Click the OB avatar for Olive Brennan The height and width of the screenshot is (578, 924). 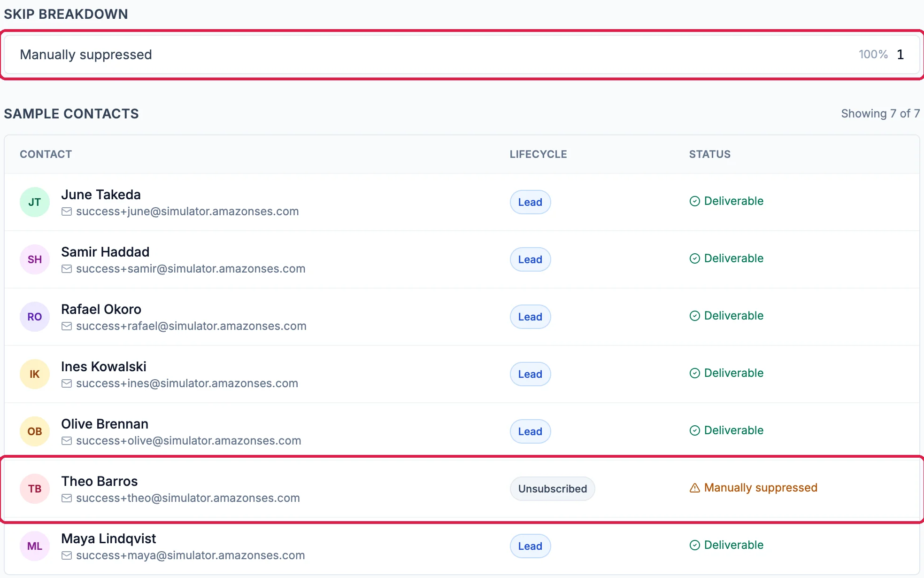tap(35, 431)
